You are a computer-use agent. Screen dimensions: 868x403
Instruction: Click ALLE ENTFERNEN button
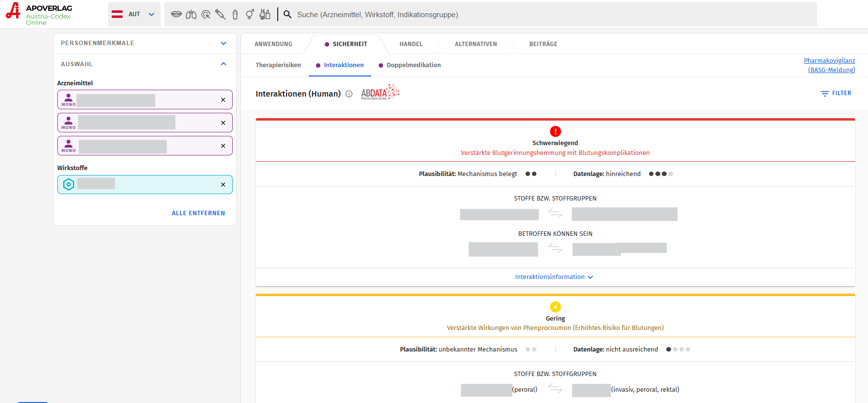pyautogui.click(x=198, y=213)
